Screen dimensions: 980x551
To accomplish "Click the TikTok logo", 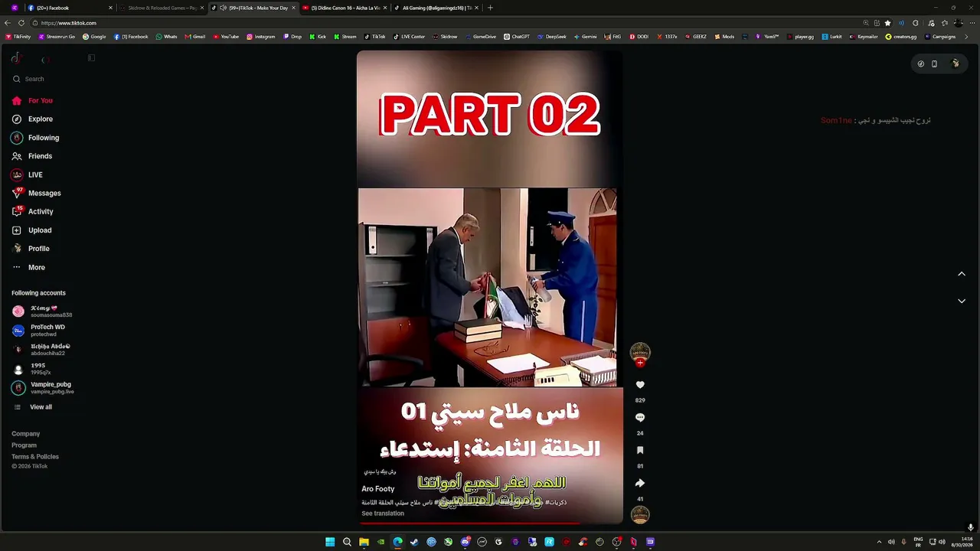I will tap(16, 58).
